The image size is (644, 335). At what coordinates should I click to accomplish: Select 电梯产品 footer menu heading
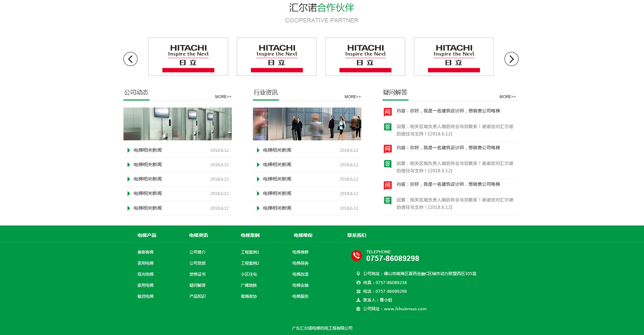147,235
